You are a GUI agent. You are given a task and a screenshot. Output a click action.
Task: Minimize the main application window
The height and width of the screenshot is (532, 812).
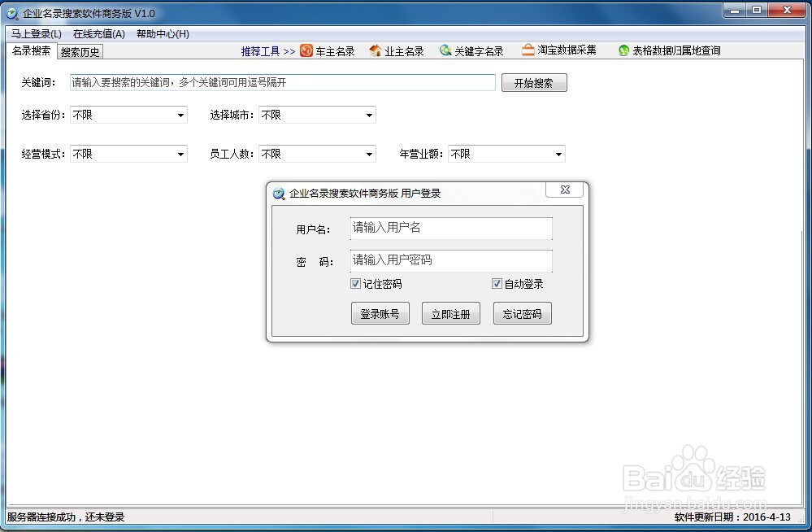click(x=734, y=10)
